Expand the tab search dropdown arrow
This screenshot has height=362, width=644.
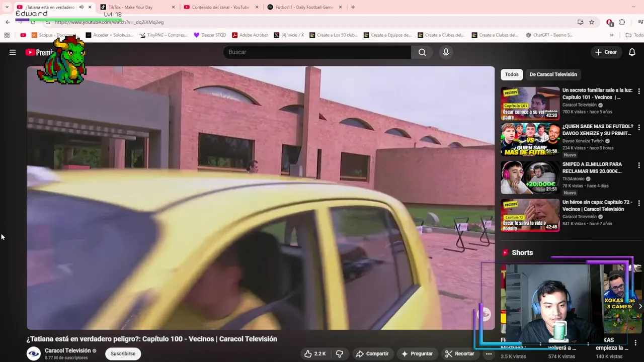pos(7,7)
